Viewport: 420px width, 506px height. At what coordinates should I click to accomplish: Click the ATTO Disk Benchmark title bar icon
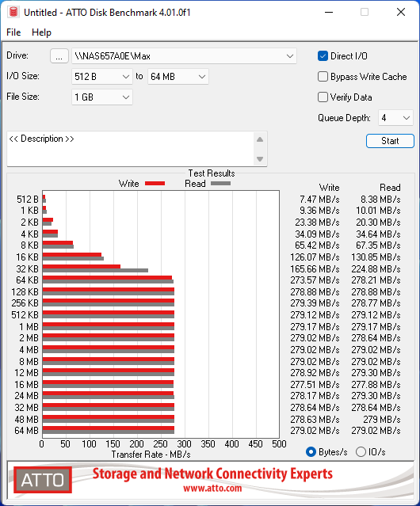(13, 12)
